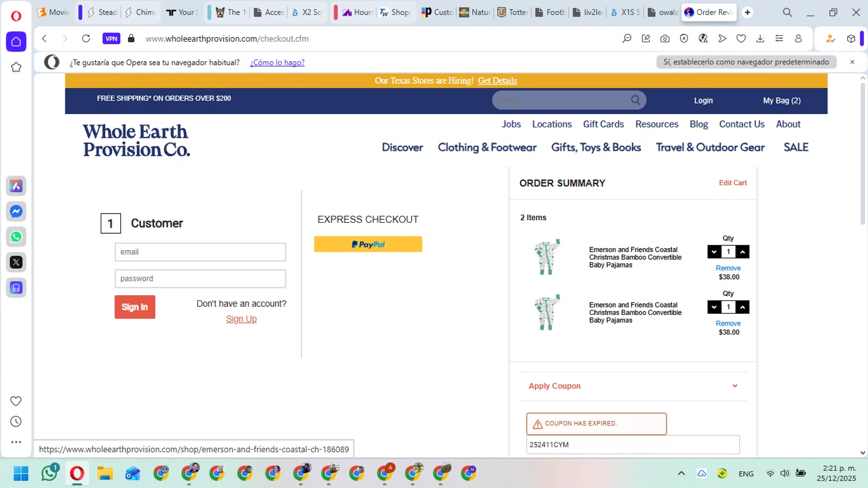Open Messenger in the sidebar
868x488 pixels.
(x=16, y=211)
